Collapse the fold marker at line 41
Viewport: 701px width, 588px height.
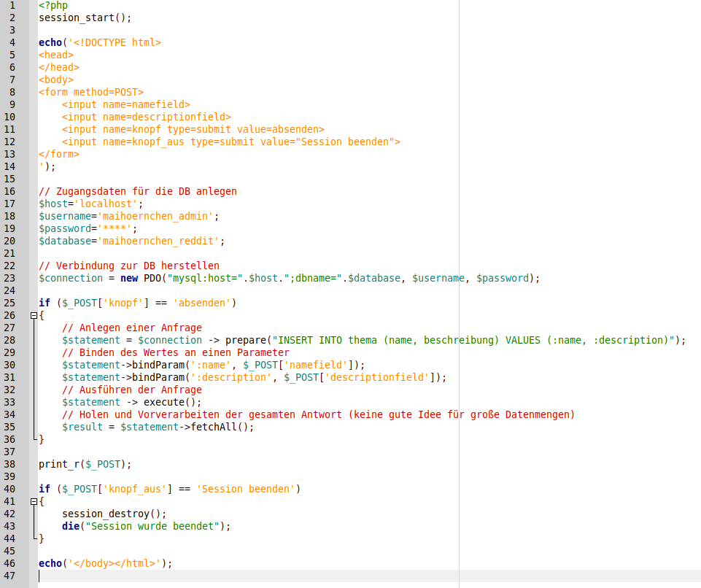pyautogui.click(x=34, y=502)
